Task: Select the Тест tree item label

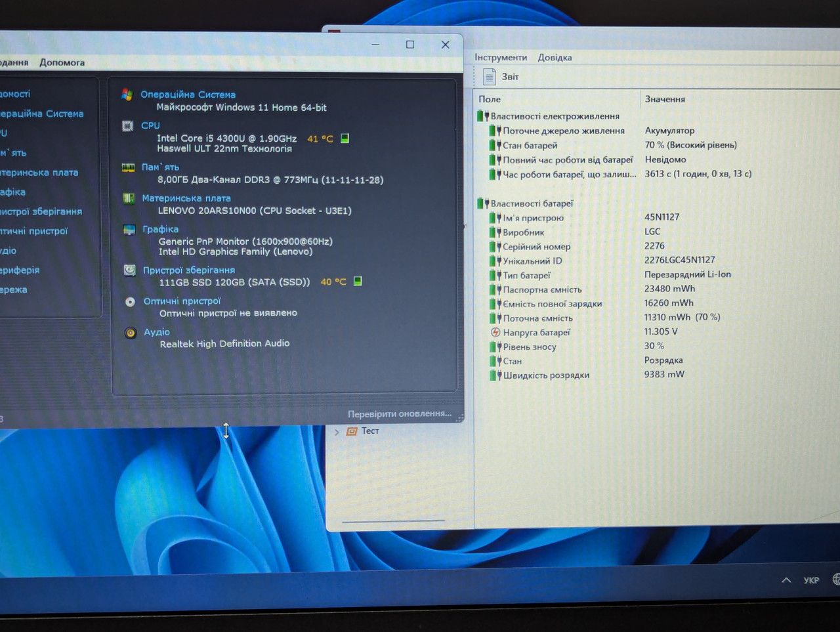Action: (370, 431)
